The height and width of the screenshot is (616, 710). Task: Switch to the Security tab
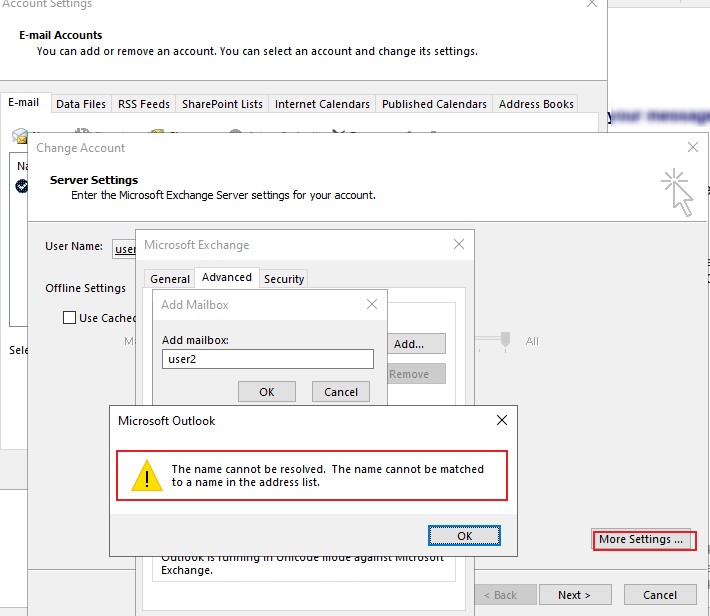tap(284, 279)
